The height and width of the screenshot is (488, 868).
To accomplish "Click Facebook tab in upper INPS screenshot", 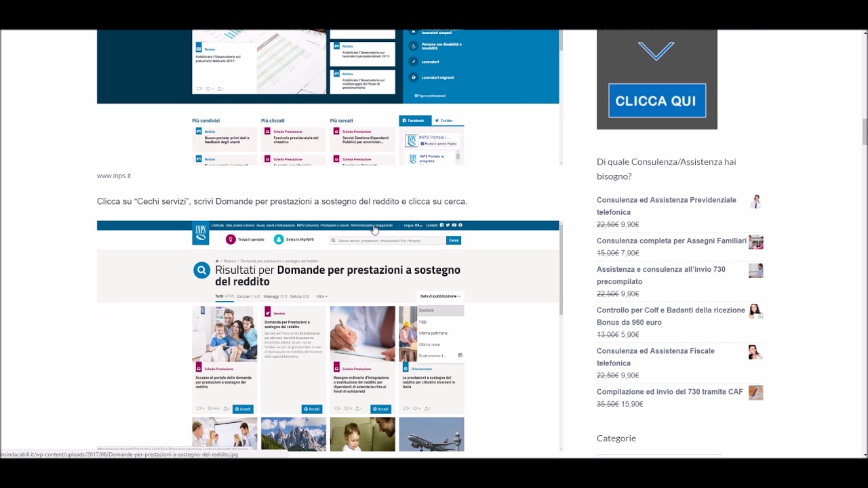I will (x=414, y=121).
